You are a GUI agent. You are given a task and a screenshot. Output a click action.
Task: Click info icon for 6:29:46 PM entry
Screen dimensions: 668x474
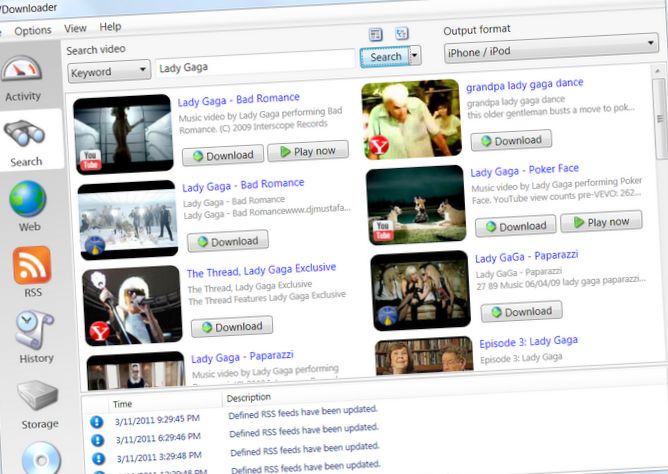point(98,440)
